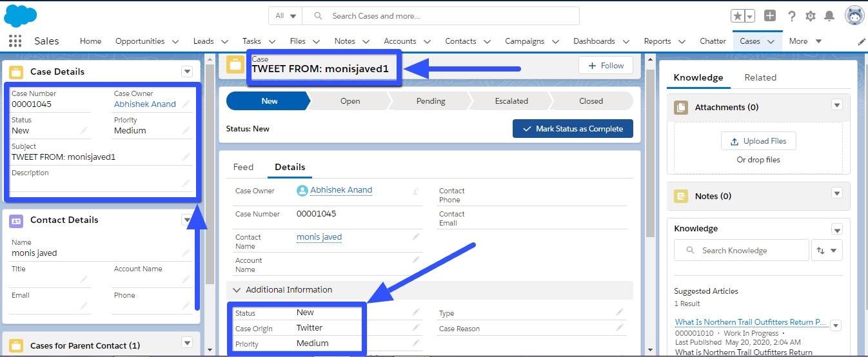The height and width of the screenshot is (357, 868).
Task: Click the Knowledge sort order icon
Action: (x=826, y=251)
